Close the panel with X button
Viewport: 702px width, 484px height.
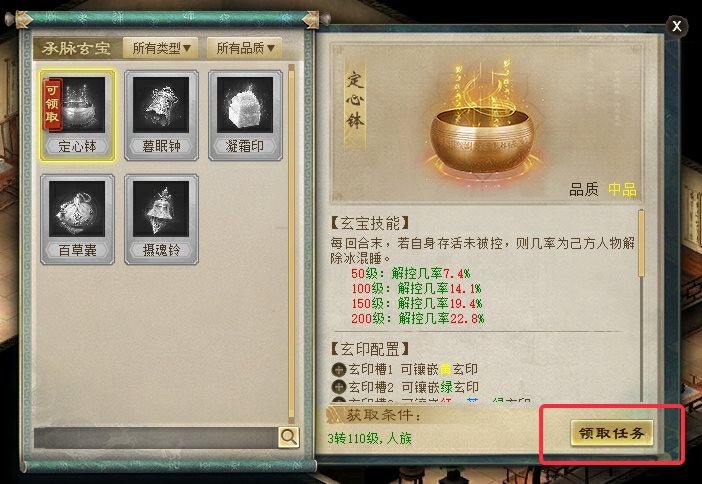click(x=677, y=26)
